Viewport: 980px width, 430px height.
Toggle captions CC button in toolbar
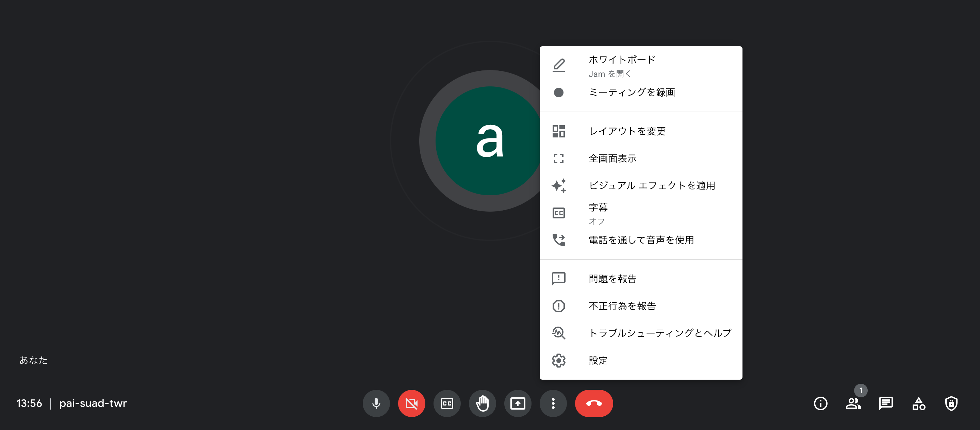(x=447, y=403)
